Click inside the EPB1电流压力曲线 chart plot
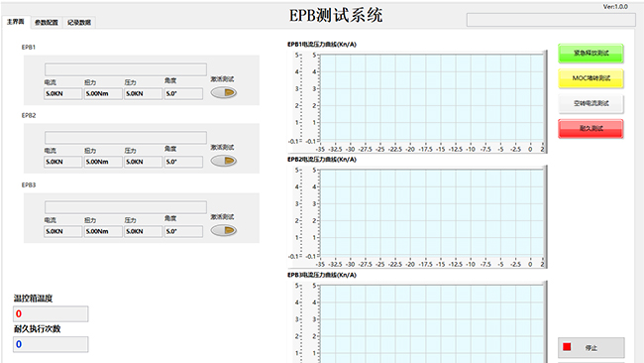Viewport: 644px width, 363px height. [432, 98]
